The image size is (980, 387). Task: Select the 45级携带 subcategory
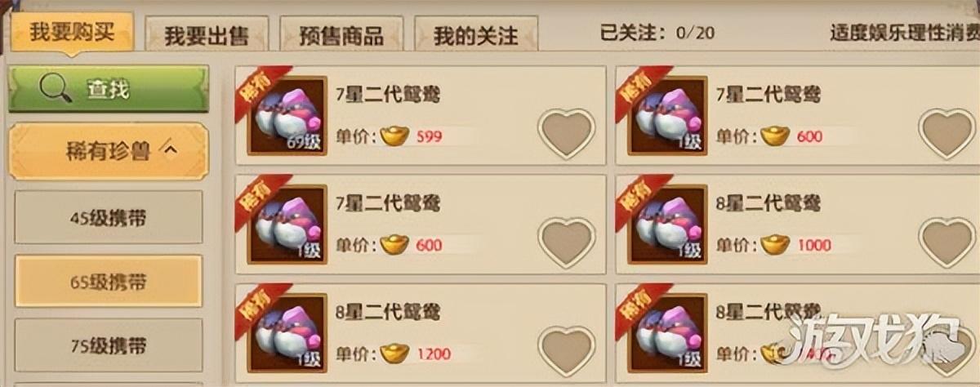[x=109, y=218]
